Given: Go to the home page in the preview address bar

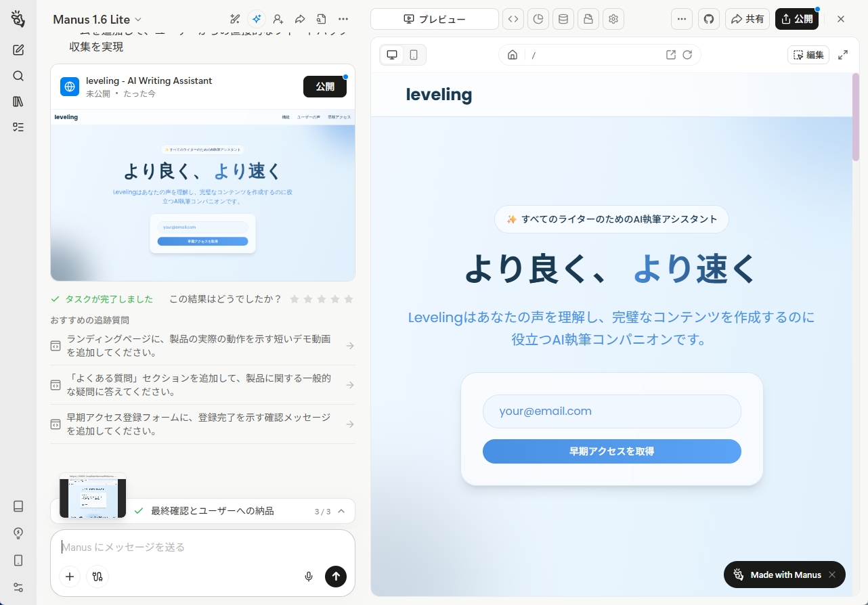Looking at the screenshot, I should 513,55.
